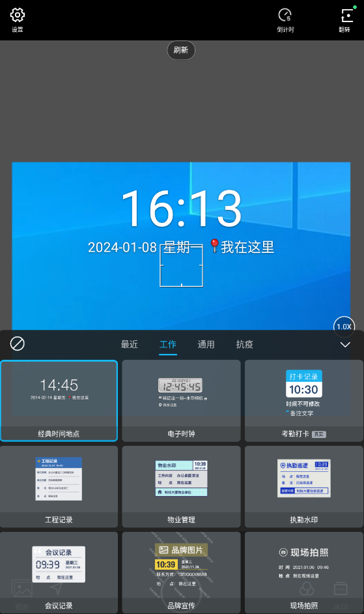Screen dimensions: 364x614
Task: Tap the 2024-01-08 date text
Action: tap(122, 247)
